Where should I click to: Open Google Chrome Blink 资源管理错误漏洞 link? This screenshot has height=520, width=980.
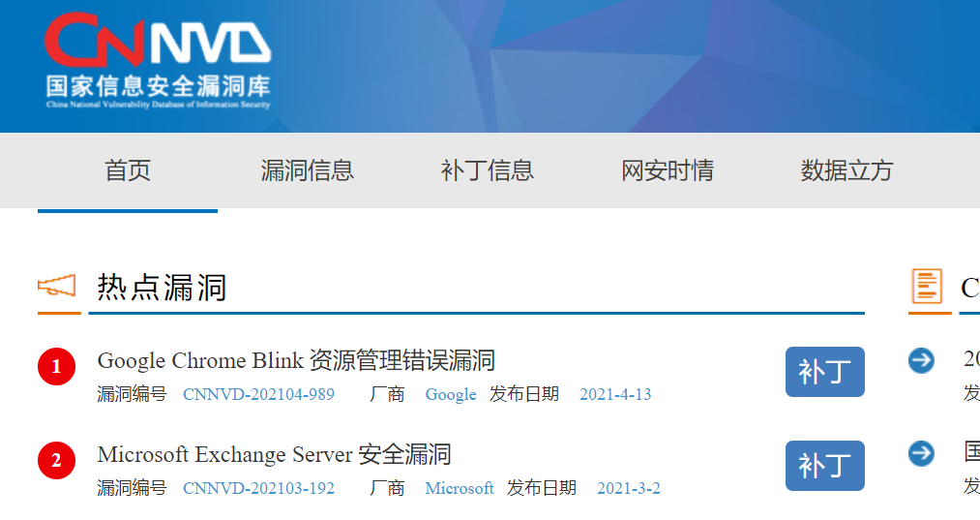click(296, 360)
